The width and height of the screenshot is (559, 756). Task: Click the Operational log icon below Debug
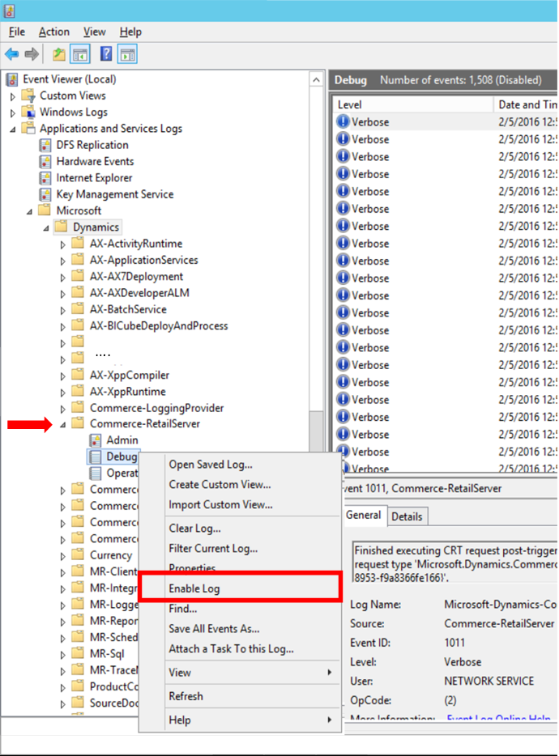point(96,473)
